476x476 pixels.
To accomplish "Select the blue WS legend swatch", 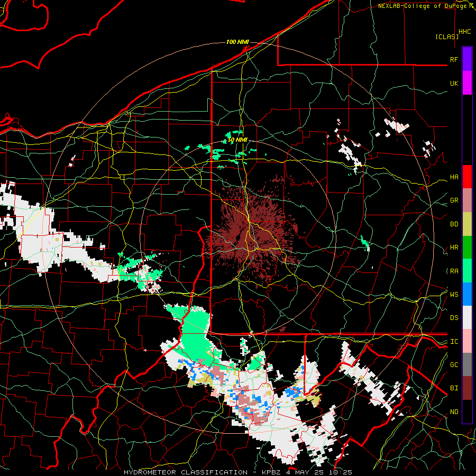I will point(467,294).
